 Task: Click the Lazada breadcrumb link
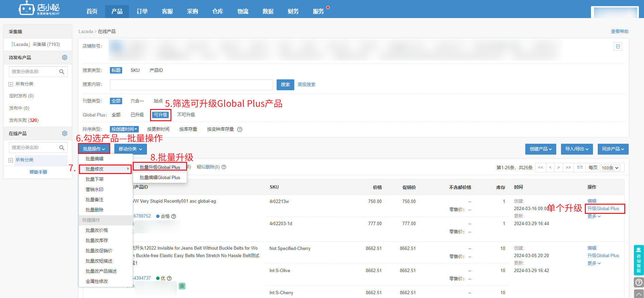tap(86, 31)
